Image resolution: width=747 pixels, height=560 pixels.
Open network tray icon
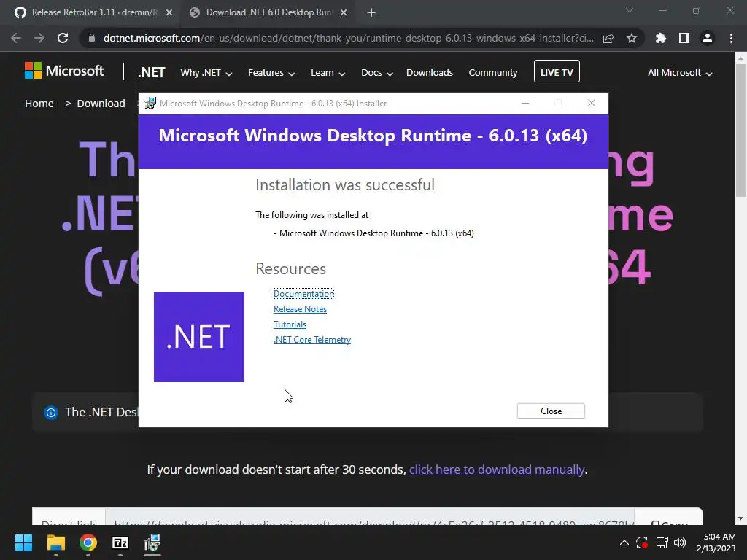(x=662, y=542)
